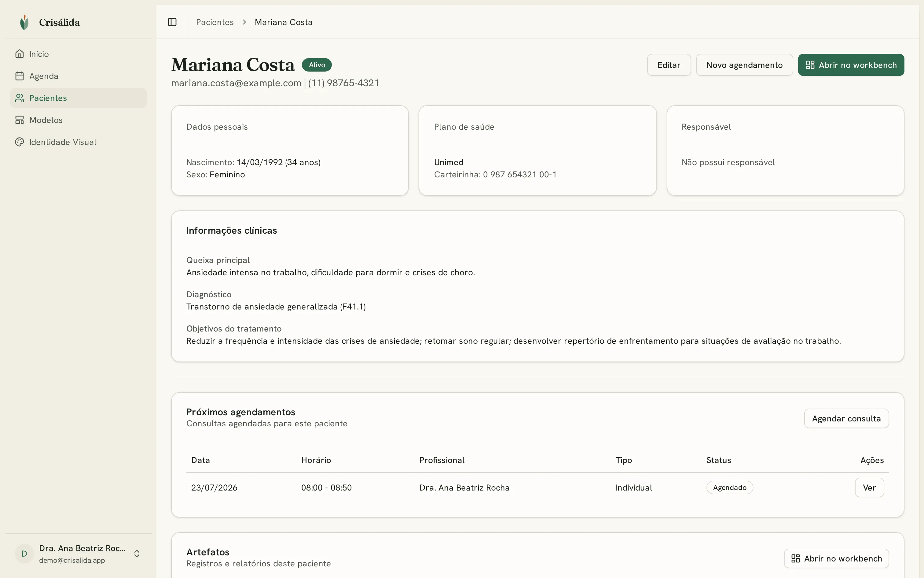924x578 pixels.
Task: Click the Sexo: Feminino line
Action: 215,174
